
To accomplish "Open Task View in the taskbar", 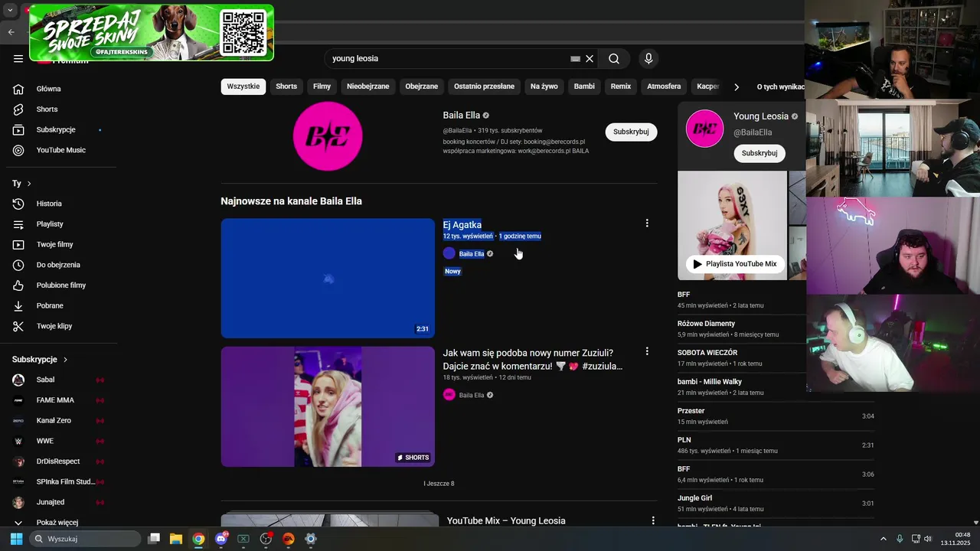I will coord(154,539).
